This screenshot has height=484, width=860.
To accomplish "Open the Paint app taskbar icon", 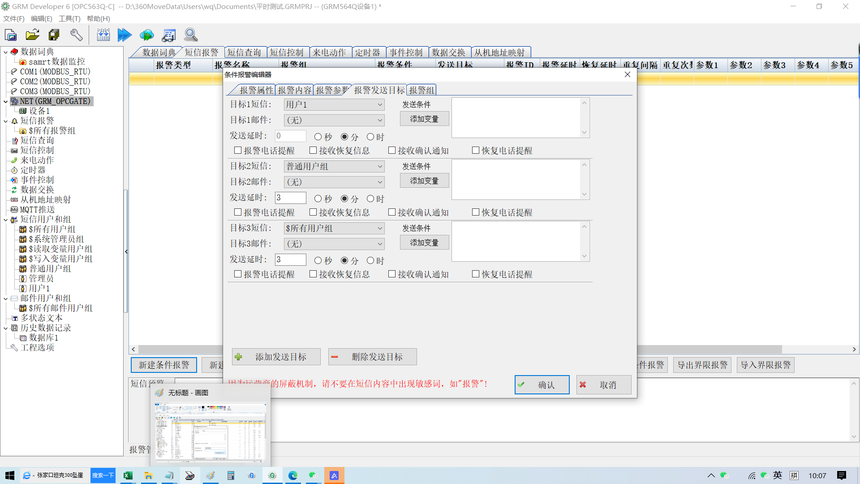I will point(210,475).
